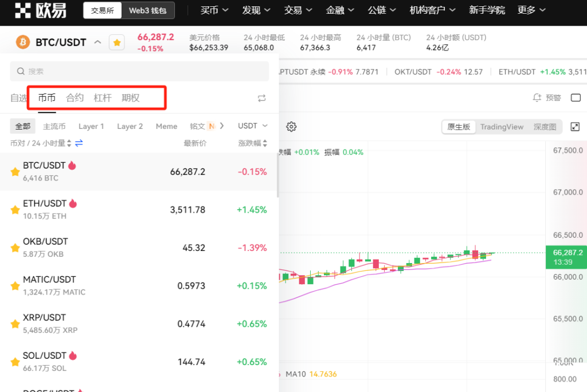Click OKB/USDT price 45.32
This screenshot has width=587, height=392.
[194, 248]
